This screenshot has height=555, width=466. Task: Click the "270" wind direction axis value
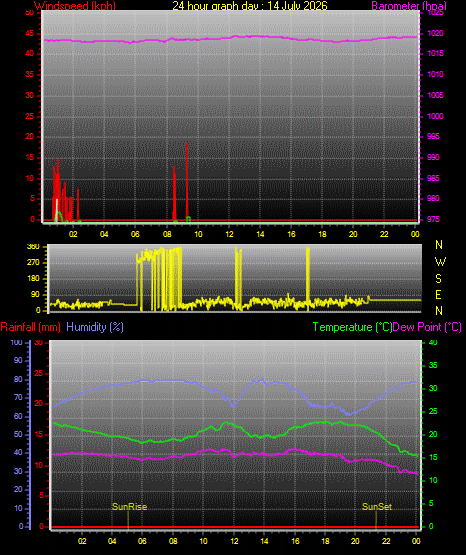pos(33,263)
